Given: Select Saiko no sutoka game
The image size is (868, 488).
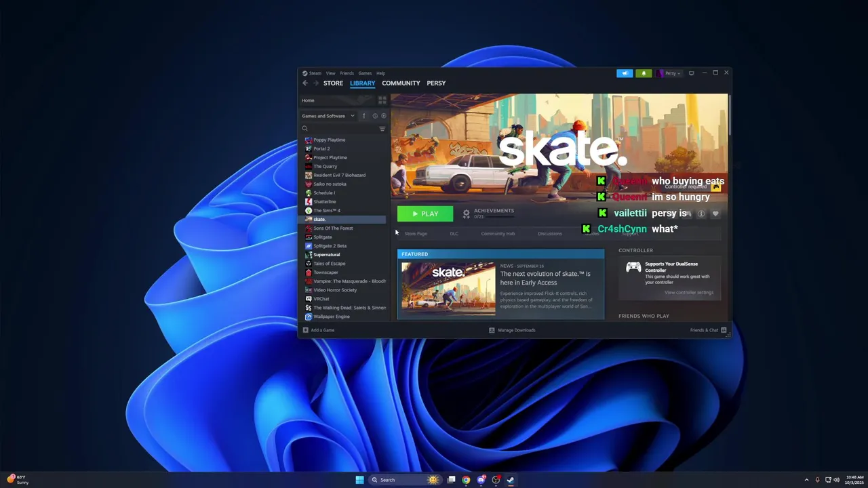Looking at the screenshot, I should click(345, 184).
